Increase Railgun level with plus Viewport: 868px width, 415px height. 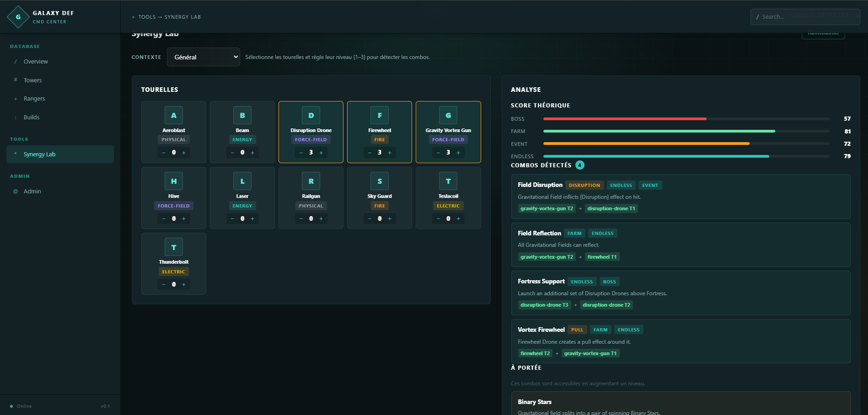[x=321, y=218]
